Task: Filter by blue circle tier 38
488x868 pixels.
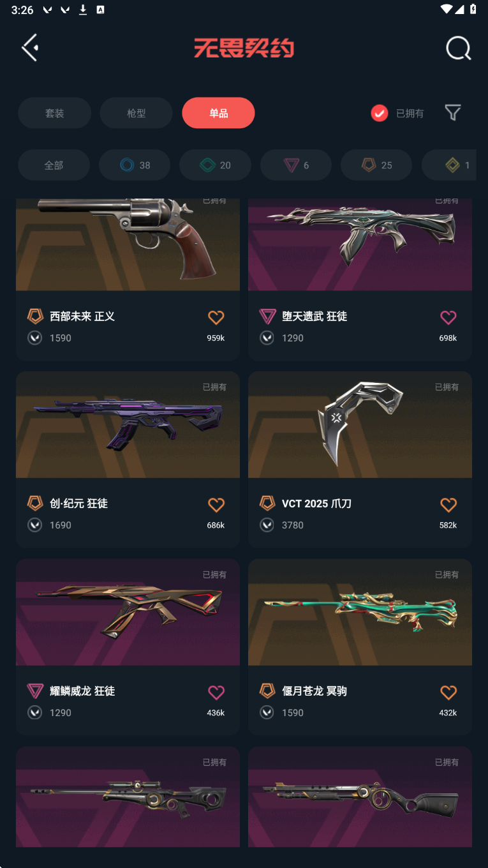Action: tap(135, 165)
